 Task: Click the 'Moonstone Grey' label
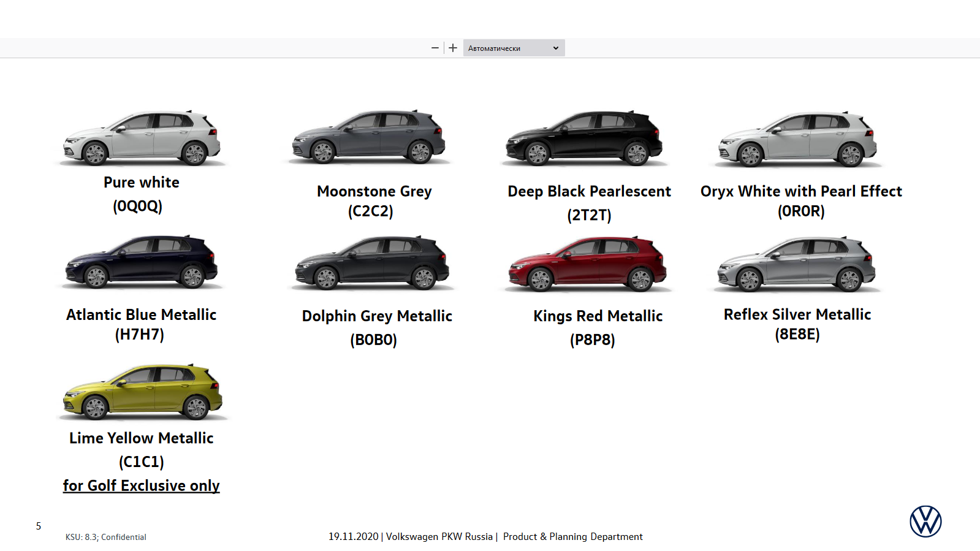coord(374,191)
